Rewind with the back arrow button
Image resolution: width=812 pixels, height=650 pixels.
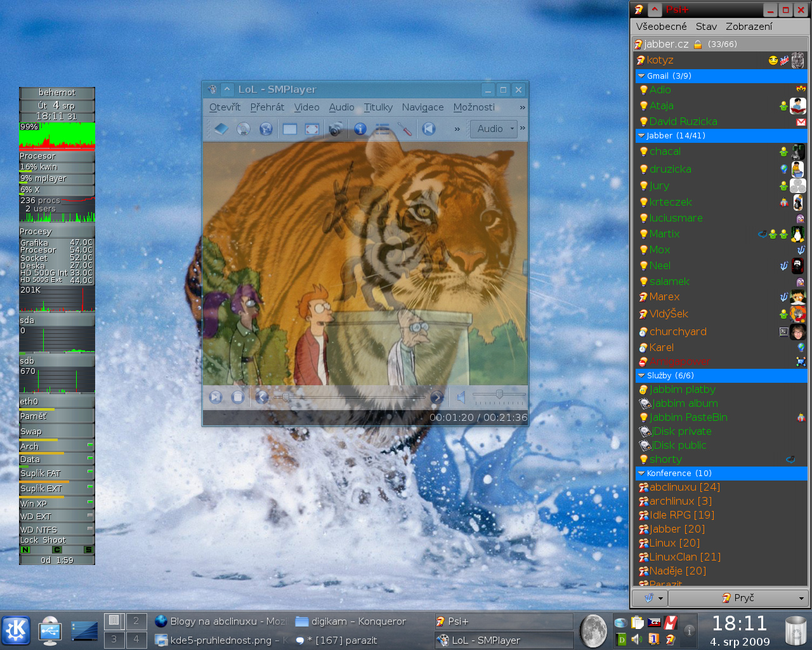[262, 397]
